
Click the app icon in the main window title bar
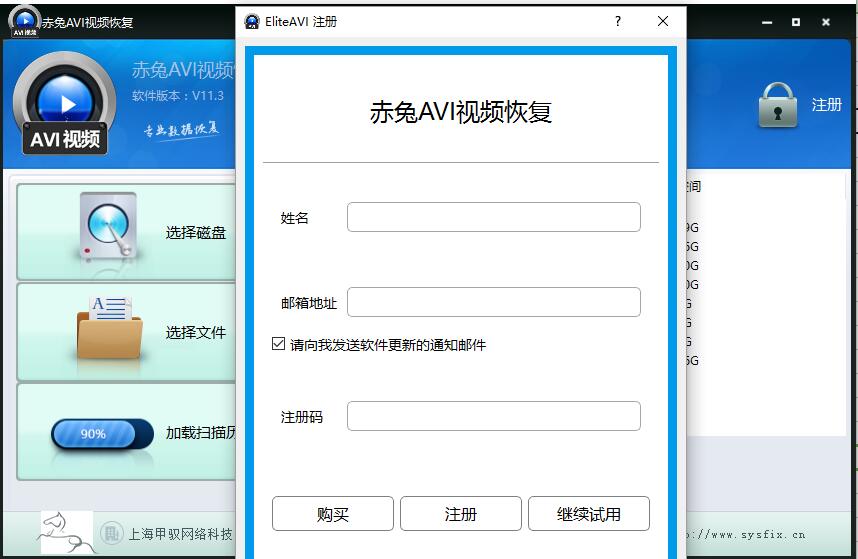pyautogui.click(x=25, y=21)
